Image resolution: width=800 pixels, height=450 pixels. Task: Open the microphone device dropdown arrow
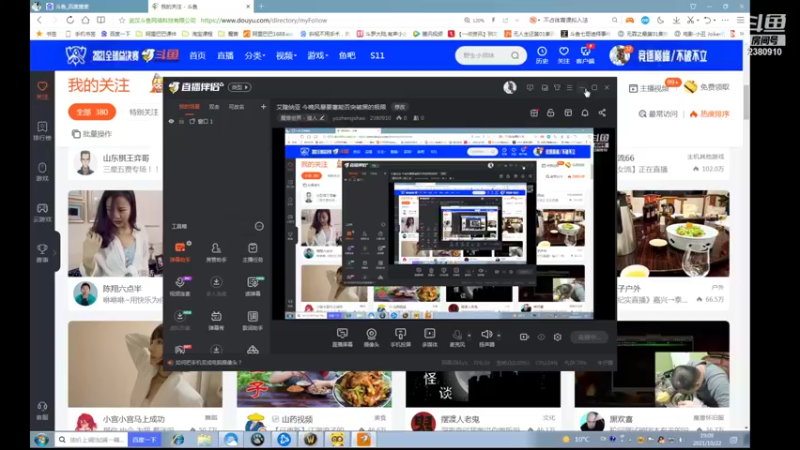click(x=469, y=335)
